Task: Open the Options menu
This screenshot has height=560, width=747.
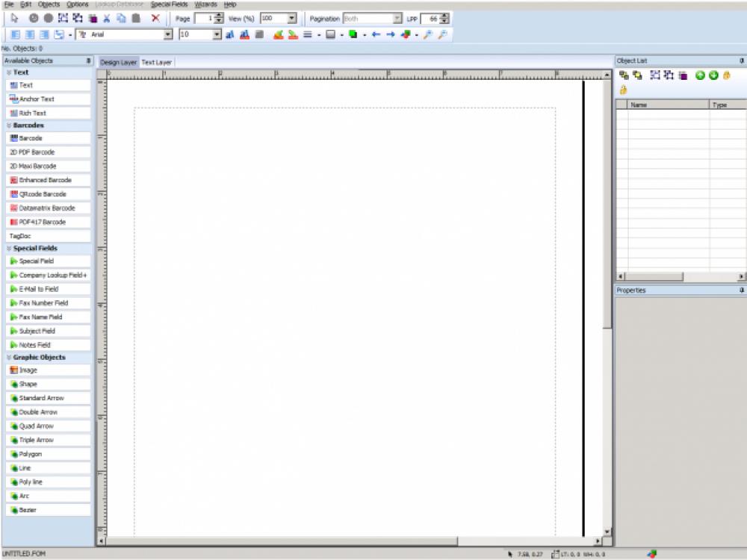Action: (x=77, y=4)
